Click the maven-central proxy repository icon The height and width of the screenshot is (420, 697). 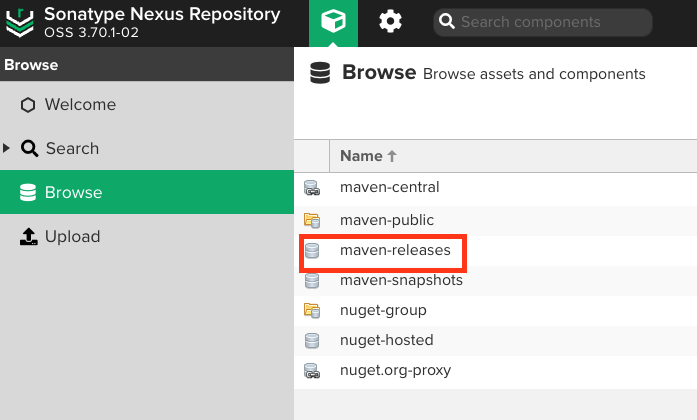tap(312, 188)
